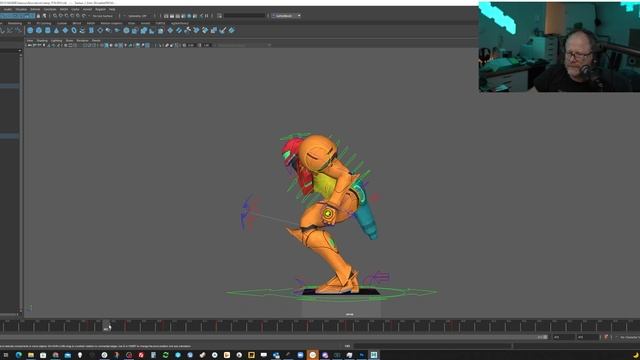Open the viewport View menu
Screen dimensions: 640x360
point(30,41)
